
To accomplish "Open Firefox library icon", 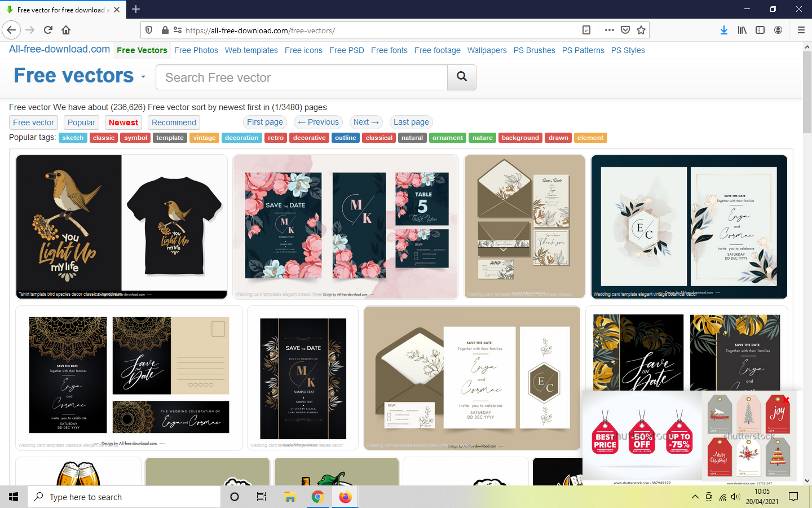I will (742, 30).
